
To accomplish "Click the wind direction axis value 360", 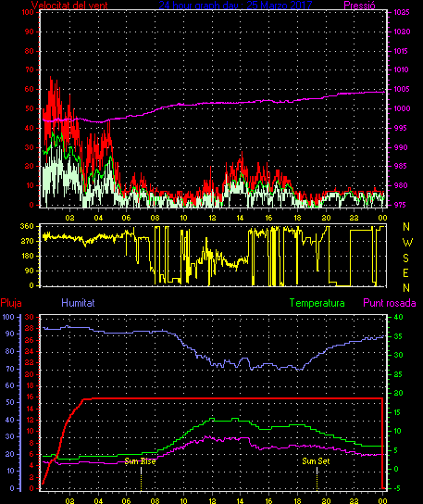I will point(27,226).
